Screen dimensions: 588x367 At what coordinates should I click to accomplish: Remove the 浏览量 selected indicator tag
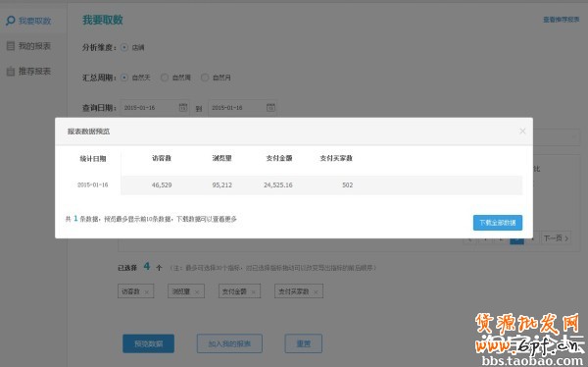pos(197,291)
